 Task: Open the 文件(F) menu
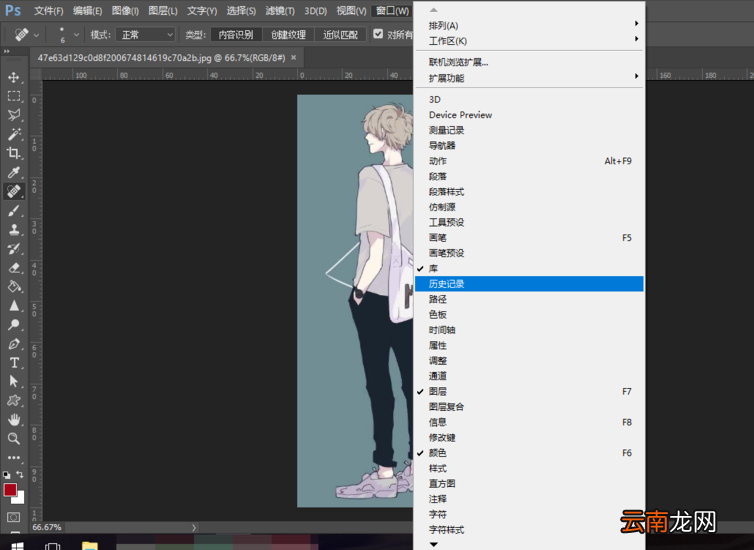[x=49, y=11]
